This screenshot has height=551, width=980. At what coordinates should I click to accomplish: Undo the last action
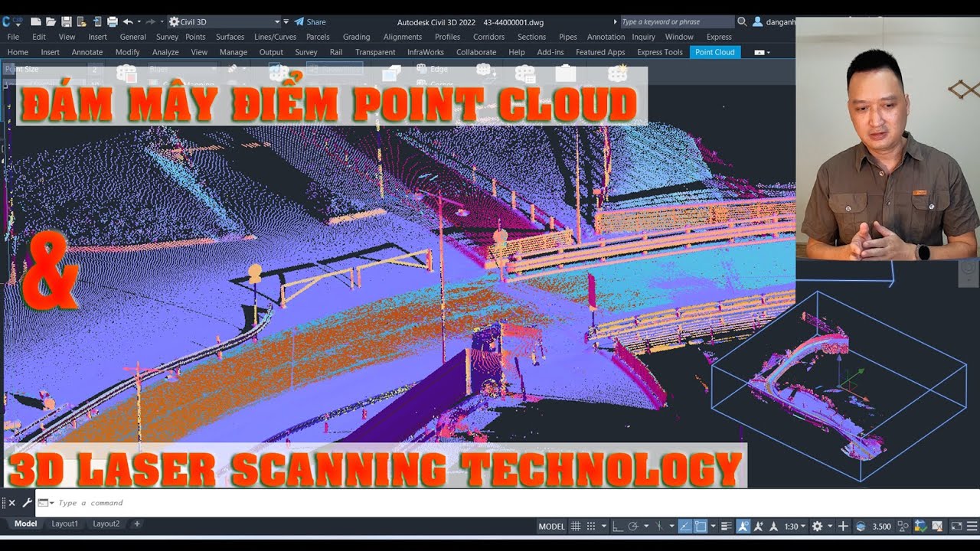(128, 21)
